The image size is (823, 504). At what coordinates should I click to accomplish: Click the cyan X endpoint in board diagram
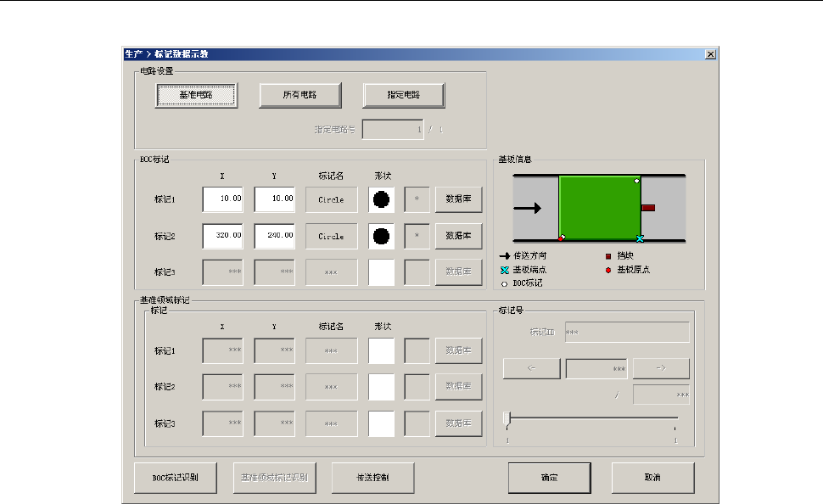[640, 239]
